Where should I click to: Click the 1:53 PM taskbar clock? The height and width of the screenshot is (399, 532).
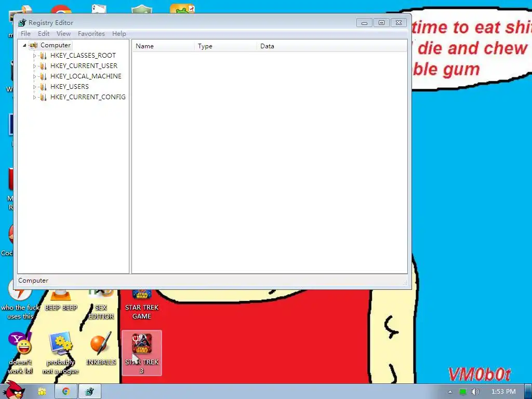503,392
